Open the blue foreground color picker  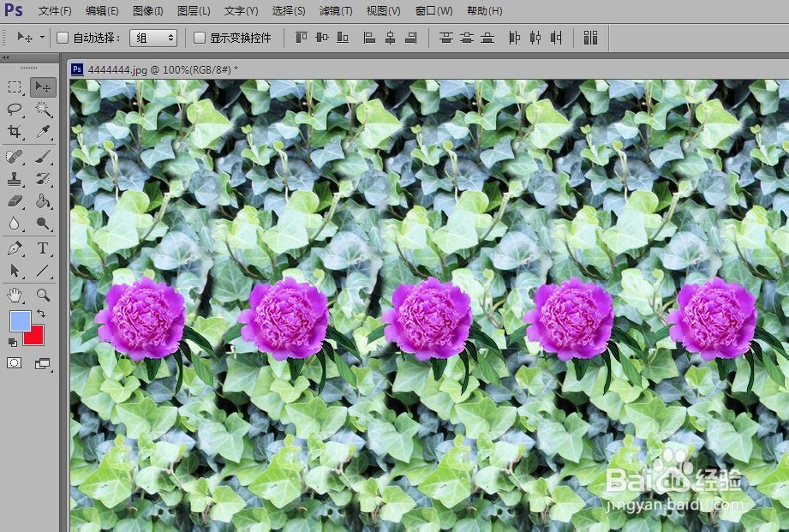point(20,320)
